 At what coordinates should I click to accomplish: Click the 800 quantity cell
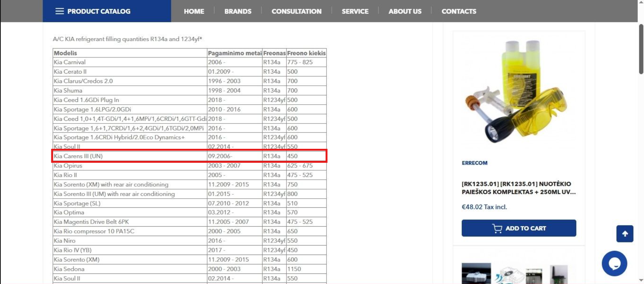pos(306,194)
